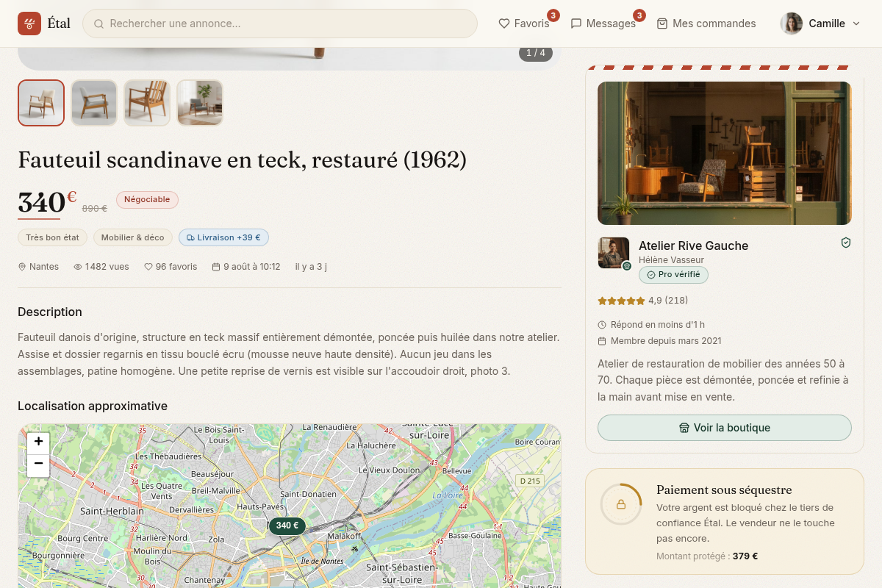This screenshot has height=588, width=882.
Task: Select the third thumbnail showing wooden slat back
Action: pyautogui.click(x=147, y=103)
